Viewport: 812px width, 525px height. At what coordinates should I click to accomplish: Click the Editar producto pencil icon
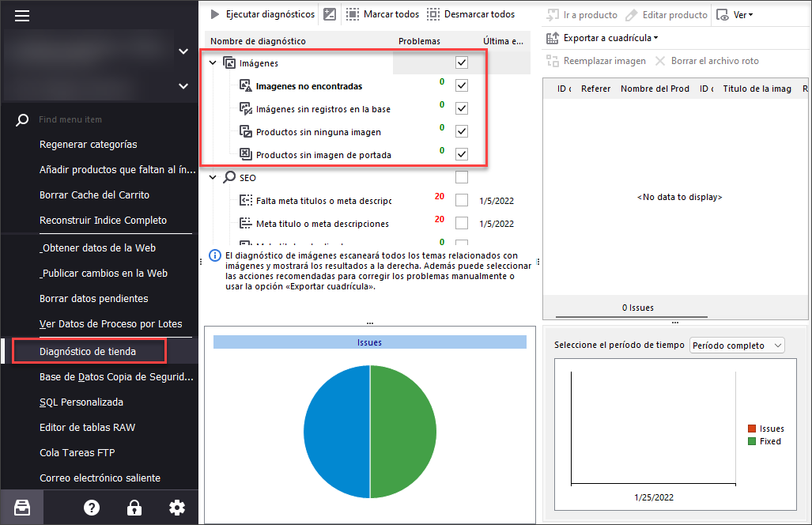tap(631, 15)
